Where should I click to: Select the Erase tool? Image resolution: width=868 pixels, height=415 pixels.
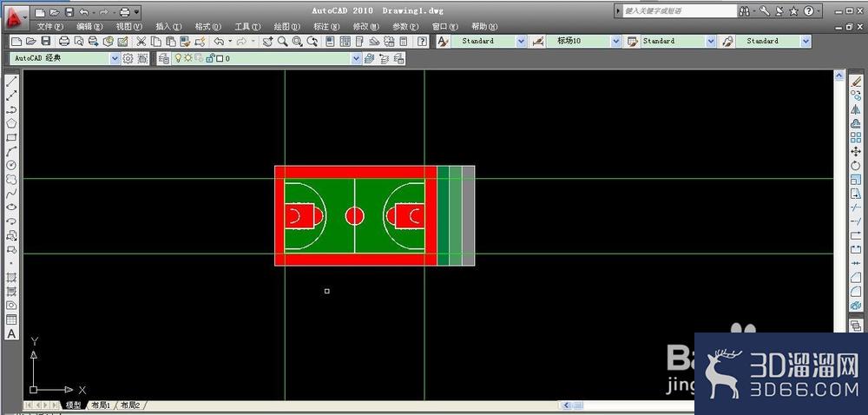click(856, 82)
